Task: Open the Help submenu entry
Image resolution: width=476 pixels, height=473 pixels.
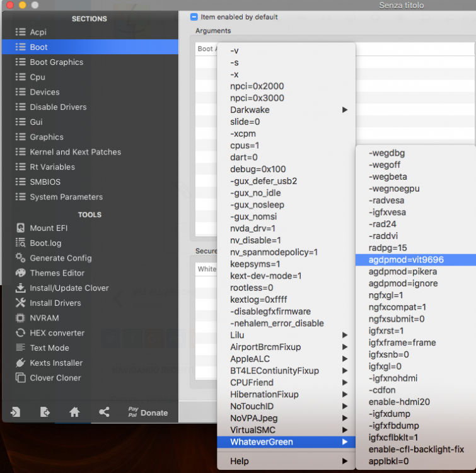Action: [286, 461]
